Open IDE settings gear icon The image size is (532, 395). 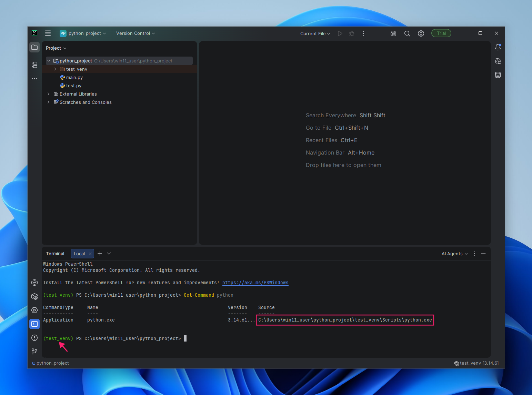tap(421, 33)
